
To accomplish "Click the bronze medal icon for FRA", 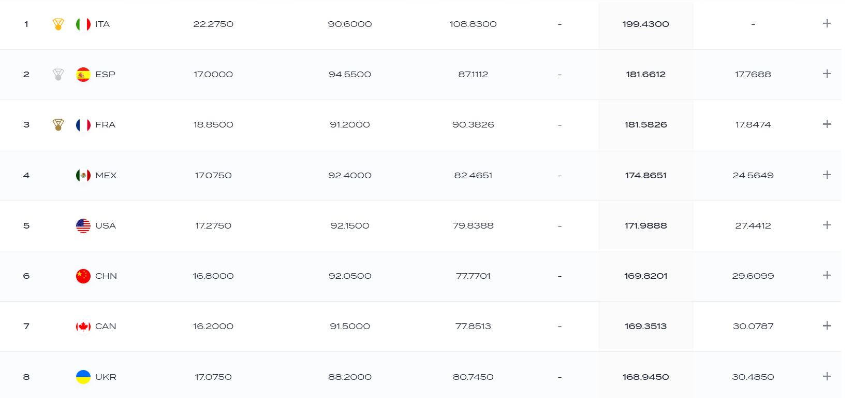I will tap(58, 125).
